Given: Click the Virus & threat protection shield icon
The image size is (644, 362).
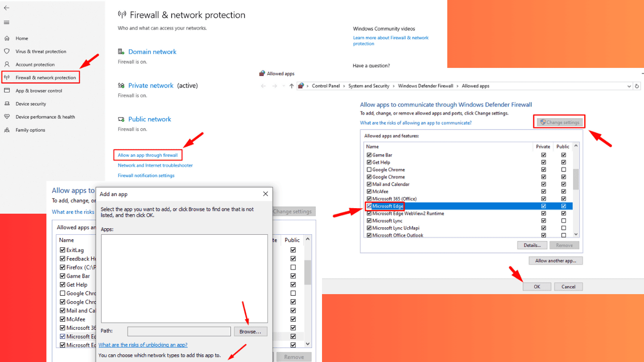Looking at the screenshot, I should [7, 51].
